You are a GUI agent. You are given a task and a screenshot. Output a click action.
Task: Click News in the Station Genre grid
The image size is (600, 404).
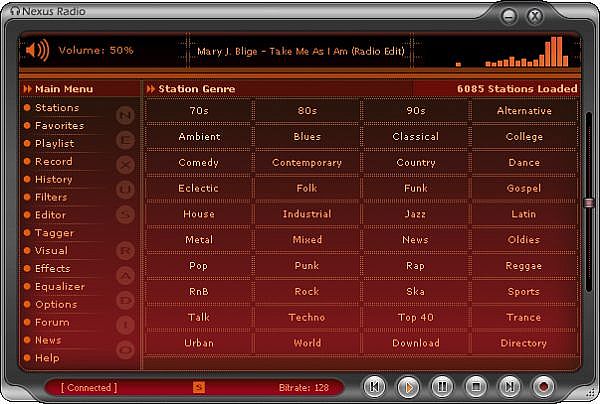(416, 240)
